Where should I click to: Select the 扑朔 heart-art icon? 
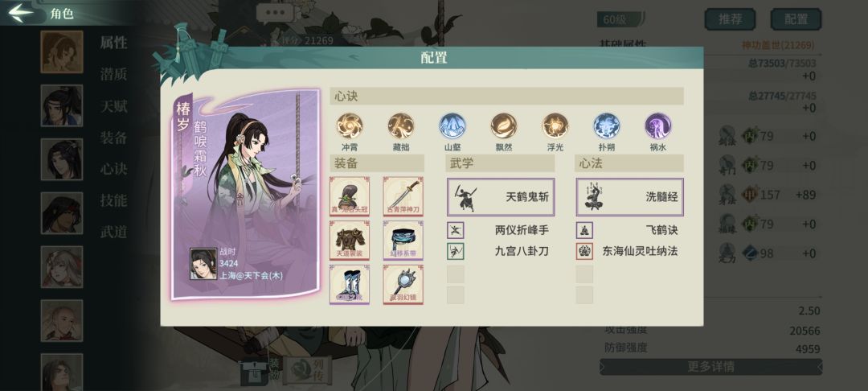607,126
